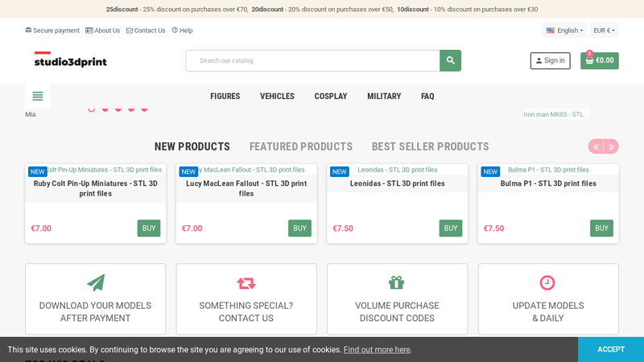Click the €7.00 price of Ruby Colt

click(41, 228)
